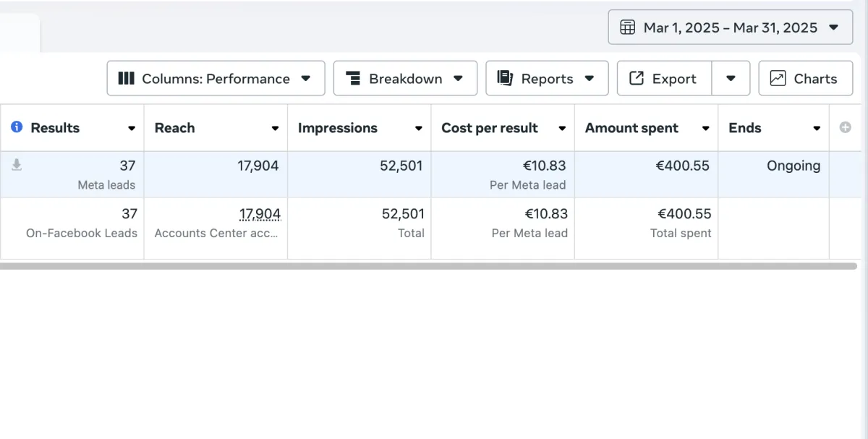Open the Results column header menu

point(131,129)
